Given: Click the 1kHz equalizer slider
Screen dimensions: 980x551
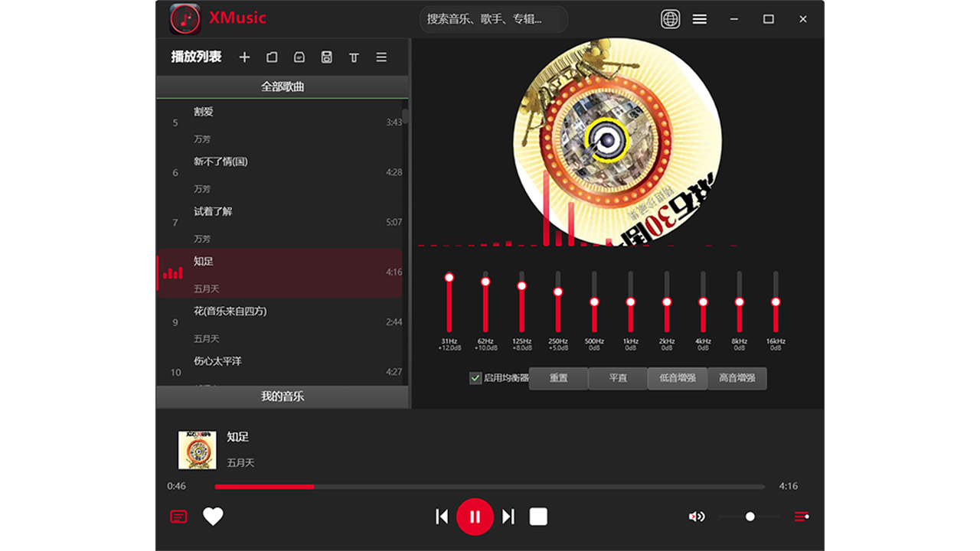Looking at the screenshot, I should [631, 302].
